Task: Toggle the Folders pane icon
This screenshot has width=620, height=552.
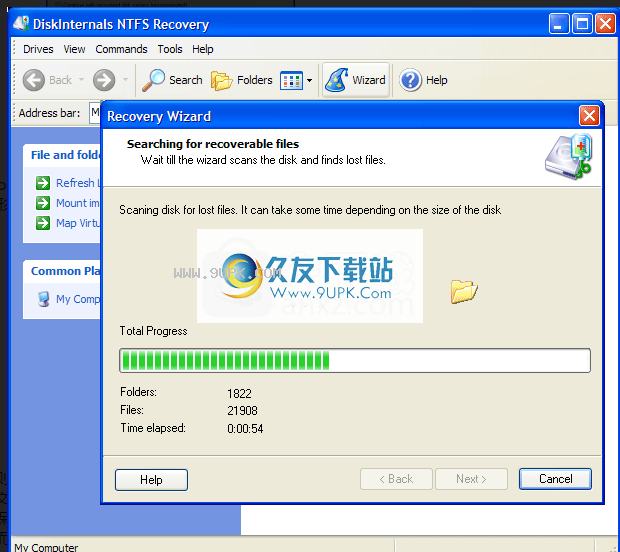Action: coord(221,81)
